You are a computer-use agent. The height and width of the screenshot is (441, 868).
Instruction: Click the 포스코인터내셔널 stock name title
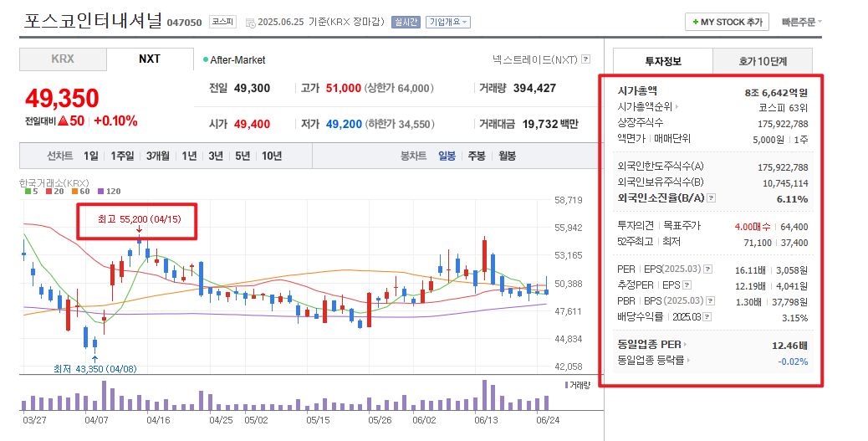click(x=93, y=21)
